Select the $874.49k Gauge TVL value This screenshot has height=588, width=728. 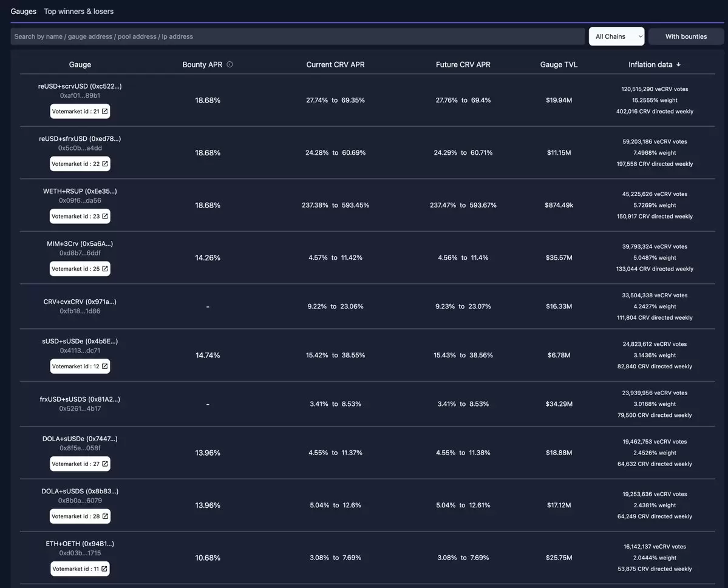[559, 205]
